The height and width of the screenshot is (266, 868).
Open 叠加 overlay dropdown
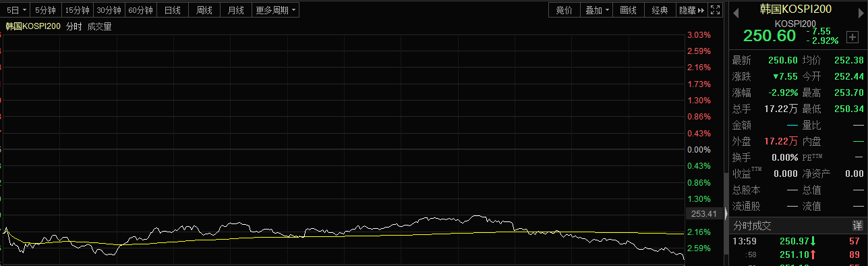[x=596, y=10]
